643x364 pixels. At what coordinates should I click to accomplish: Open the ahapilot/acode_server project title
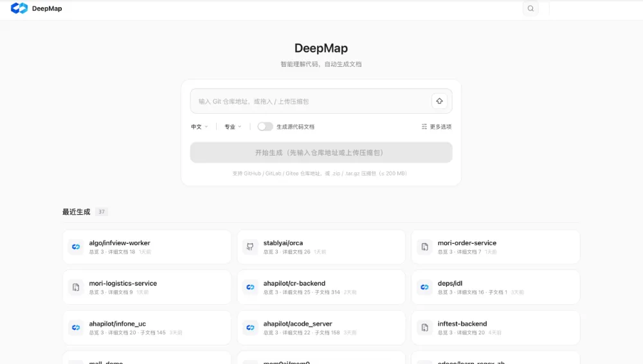click(x=298, y=323)
